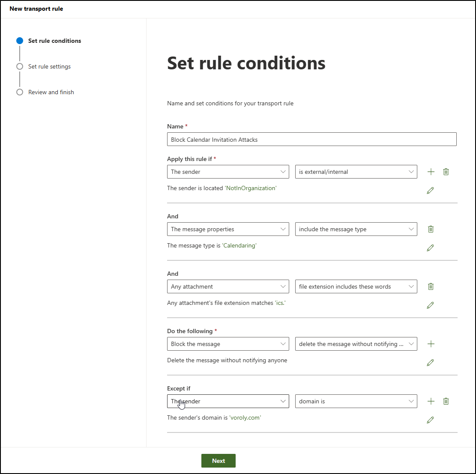Go to the Set rule settings step
This screenshot has width=476, height=474.
pos(49,66)
